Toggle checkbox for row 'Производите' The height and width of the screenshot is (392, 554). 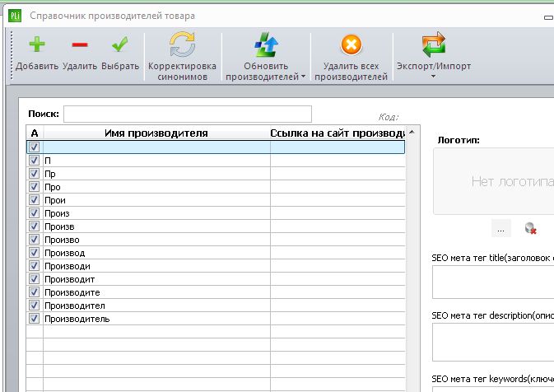coord(34,292)
